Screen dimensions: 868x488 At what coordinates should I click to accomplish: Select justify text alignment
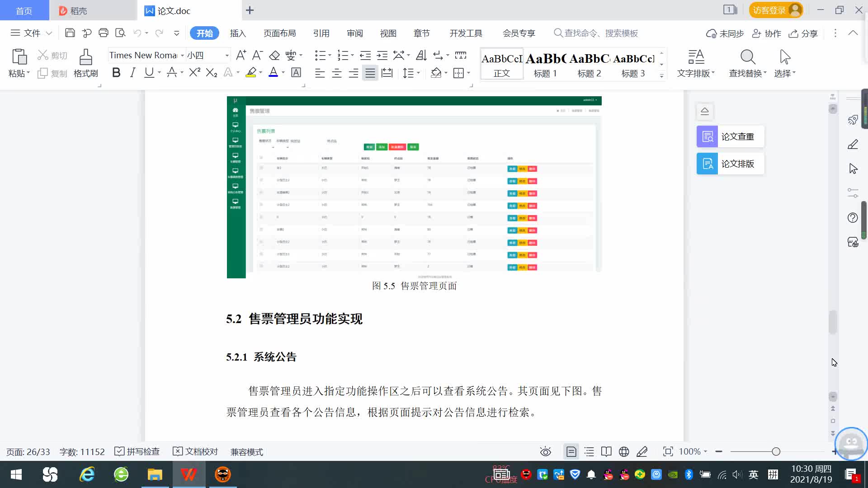(370, 73)
